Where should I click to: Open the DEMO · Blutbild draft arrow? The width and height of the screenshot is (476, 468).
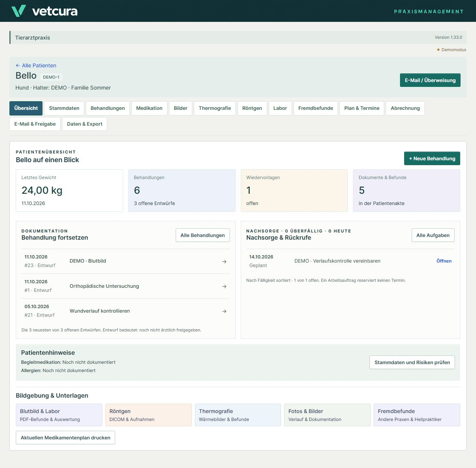pyautogui.click(x=224, y=261)
